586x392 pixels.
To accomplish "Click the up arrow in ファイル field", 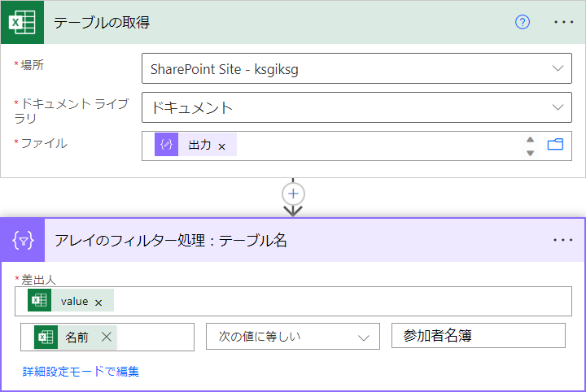I will pyautogui.click(x=530, y=140).
